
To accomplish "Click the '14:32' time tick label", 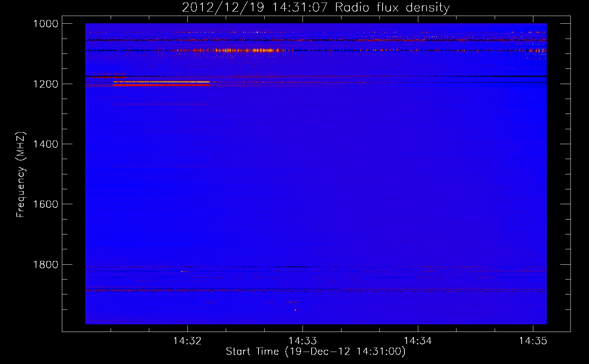I will tap(187, 341).
